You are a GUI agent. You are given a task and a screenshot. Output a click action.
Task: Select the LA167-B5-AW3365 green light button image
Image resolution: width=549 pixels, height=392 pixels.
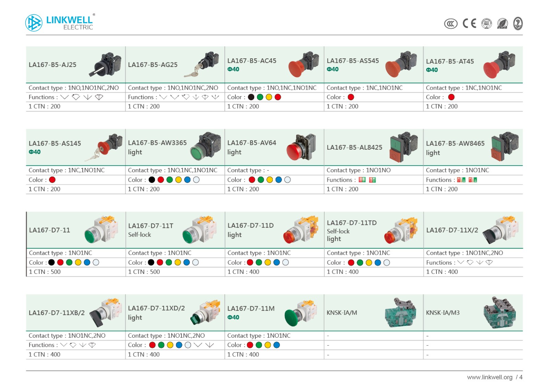206,146
